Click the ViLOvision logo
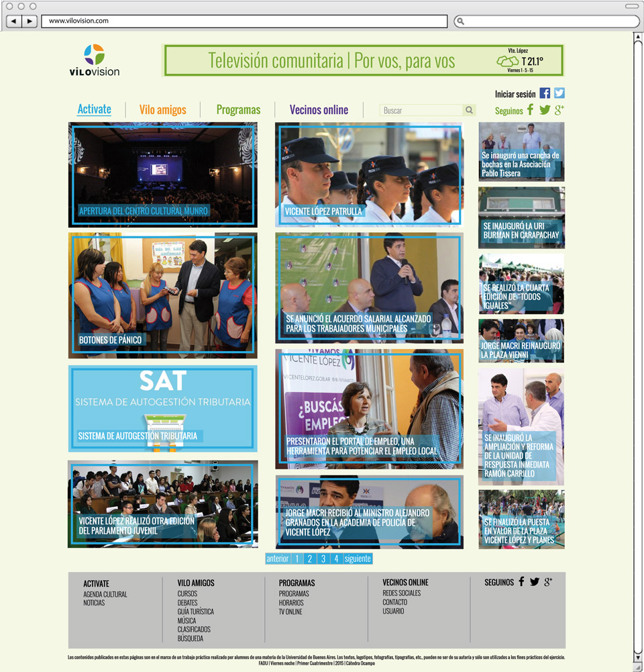Screen dimensions: 644x672 tap(94, 60)
